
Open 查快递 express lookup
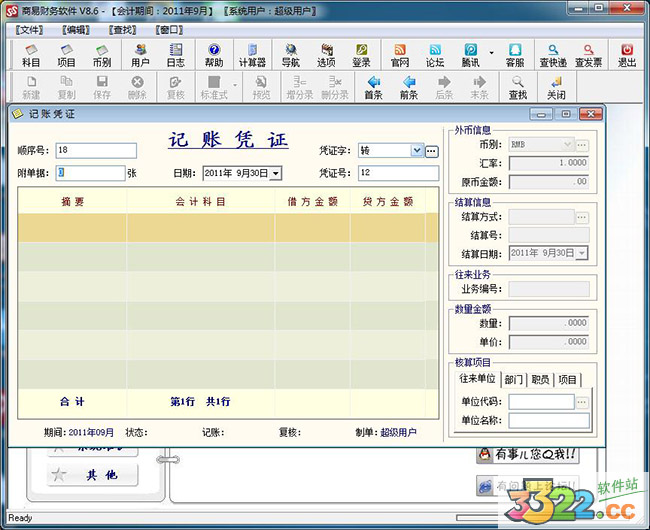pos(553,56)
